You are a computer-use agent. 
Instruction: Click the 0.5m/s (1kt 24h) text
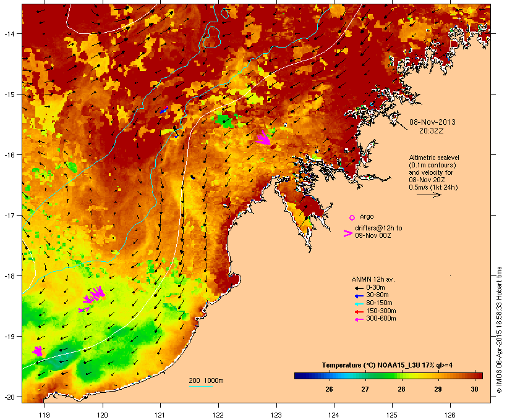[433, 187]
